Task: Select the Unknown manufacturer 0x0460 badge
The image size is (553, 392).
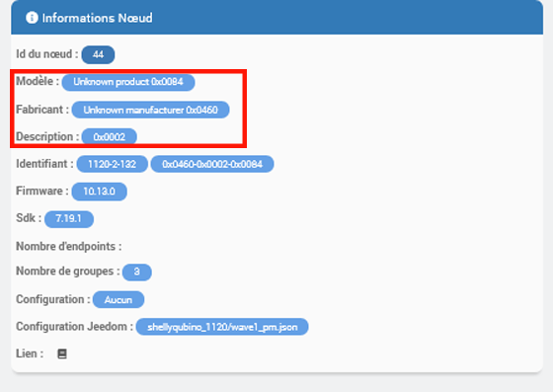Action: 150,110
